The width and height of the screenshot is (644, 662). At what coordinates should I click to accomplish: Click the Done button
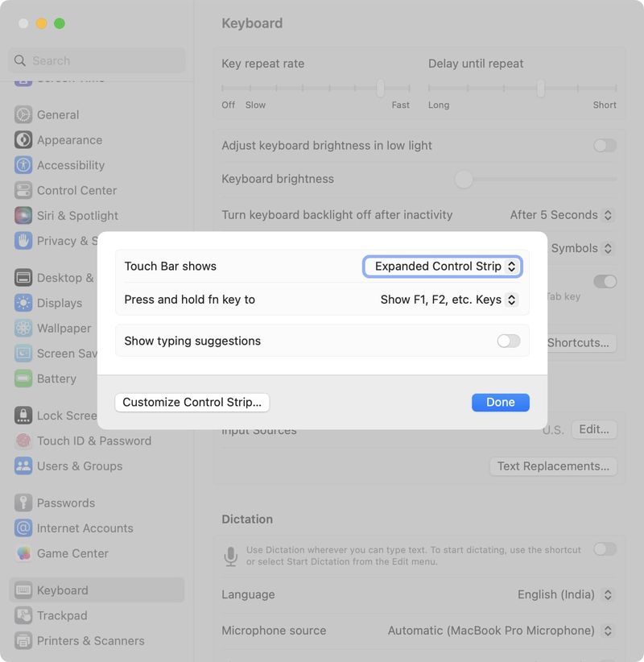[x=501, y=403]
